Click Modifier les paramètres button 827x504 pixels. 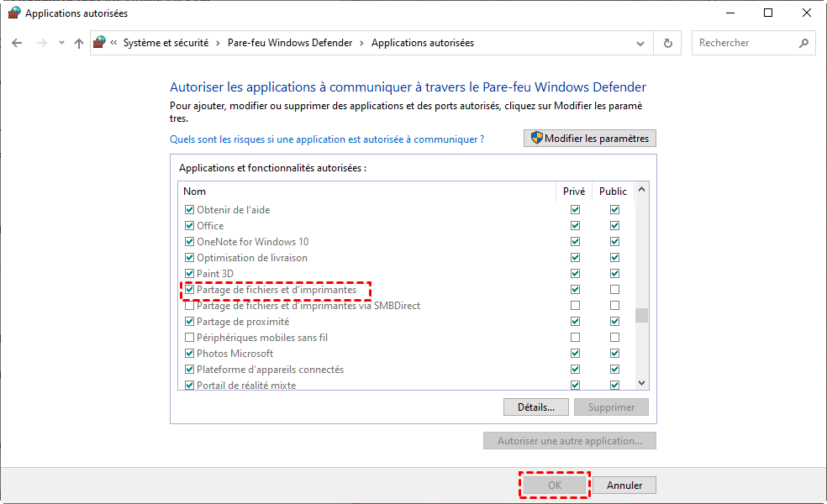590,138
